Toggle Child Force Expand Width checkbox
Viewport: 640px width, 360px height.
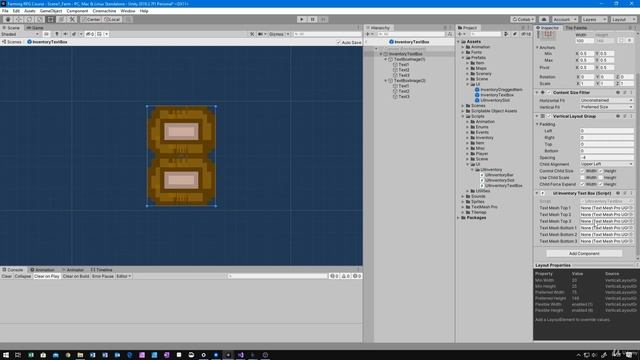582,184
